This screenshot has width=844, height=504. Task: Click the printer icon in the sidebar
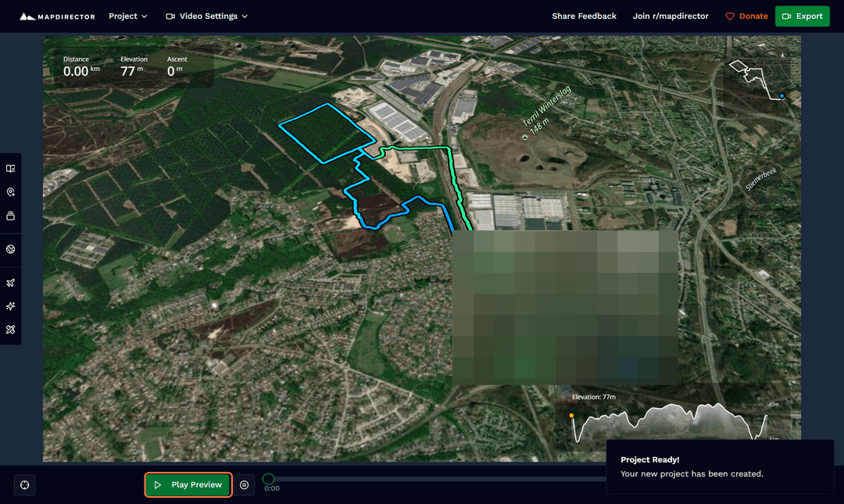click(x=11, y=216)
